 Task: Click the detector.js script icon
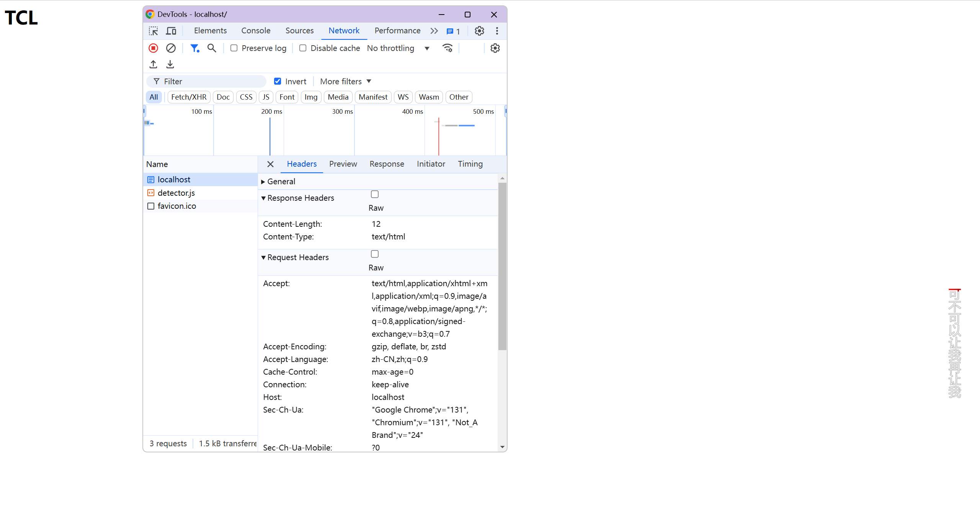click(151, 193)
